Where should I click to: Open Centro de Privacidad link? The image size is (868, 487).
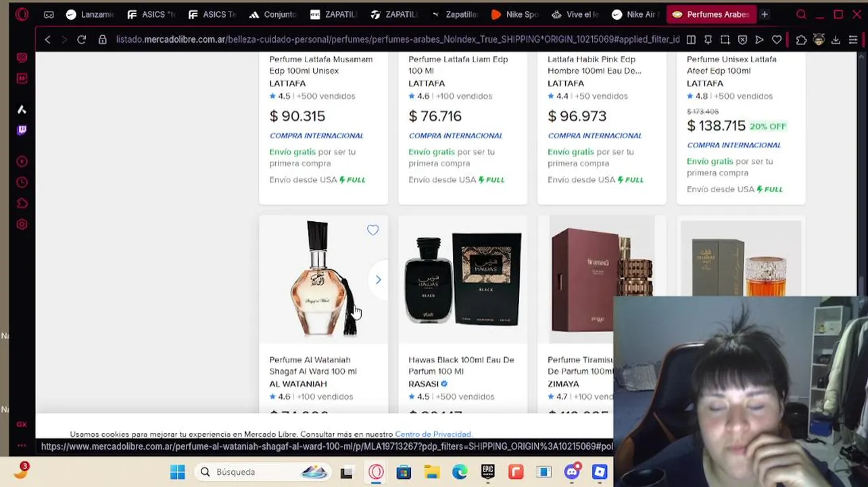[x=433, y=434]
